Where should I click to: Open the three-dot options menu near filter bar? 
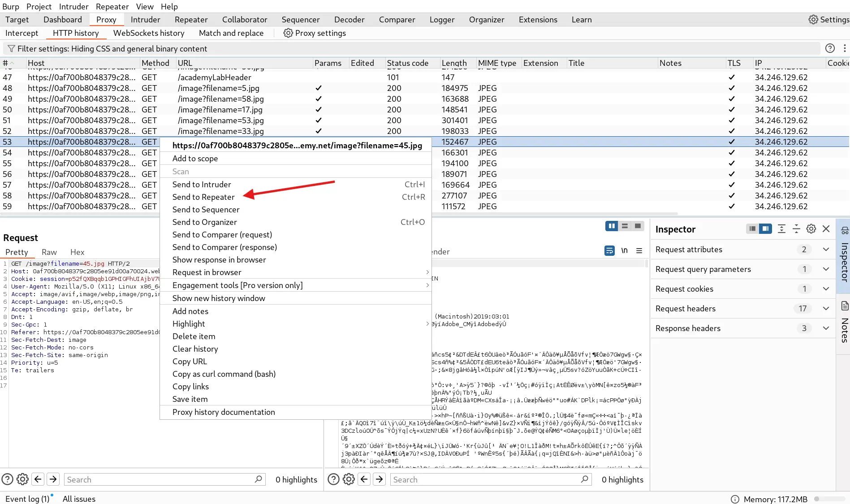pyautogui.click(x=845, y=48)
